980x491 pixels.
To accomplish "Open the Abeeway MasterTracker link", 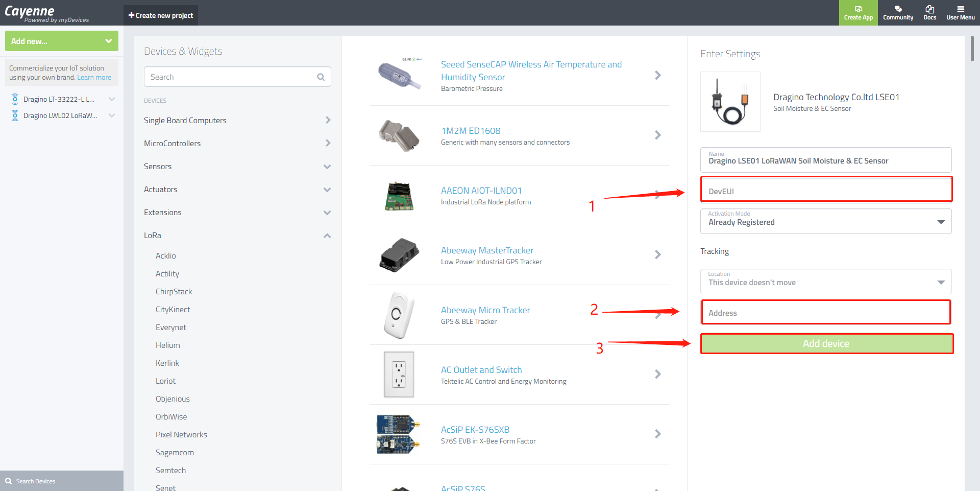I will coord(487,250).
